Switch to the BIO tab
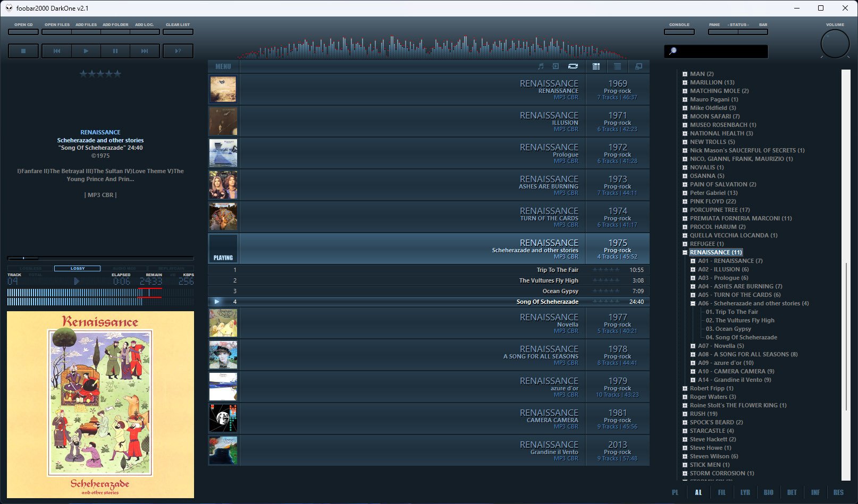Image resolution: width=858 pixels, height=504 pixels. [x=769, y=492]
